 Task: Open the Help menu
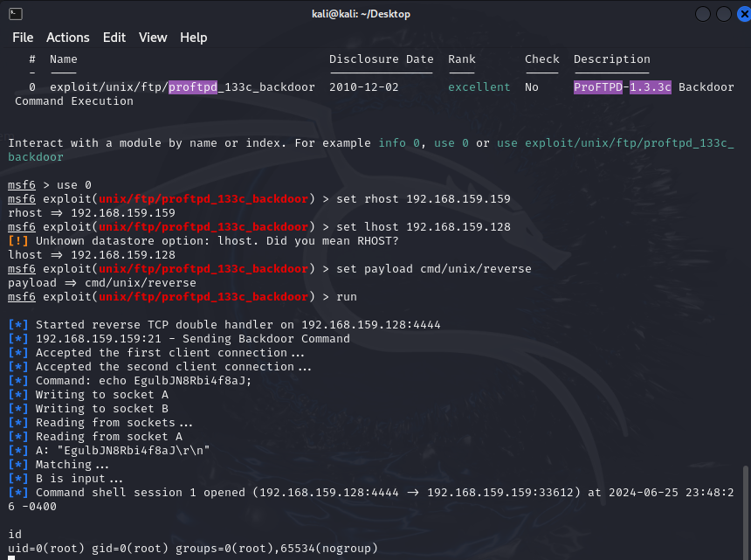tap(194, 38)
